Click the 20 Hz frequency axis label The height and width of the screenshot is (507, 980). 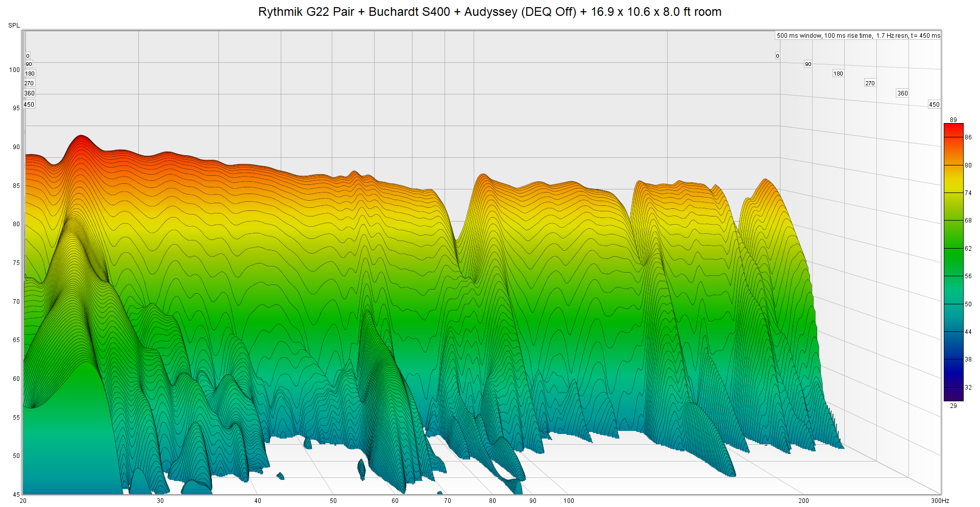(x=23, y=501)
